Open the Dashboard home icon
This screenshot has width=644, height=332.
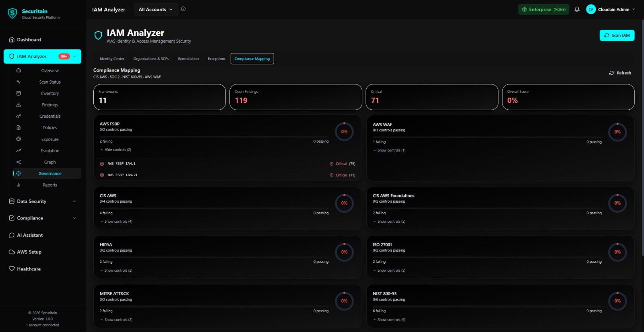point(12,40)
